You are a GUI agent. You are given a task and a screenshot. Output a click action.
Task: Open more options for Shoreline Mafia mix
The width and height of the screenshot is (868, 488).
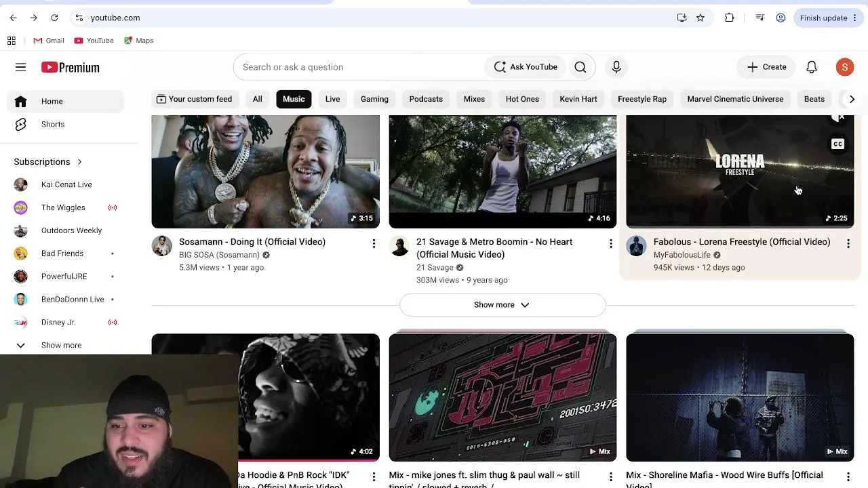[x=848, y=477]
